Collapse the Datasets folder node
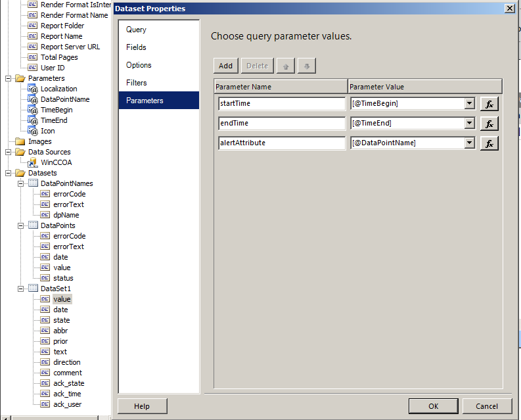 [9, 173]
